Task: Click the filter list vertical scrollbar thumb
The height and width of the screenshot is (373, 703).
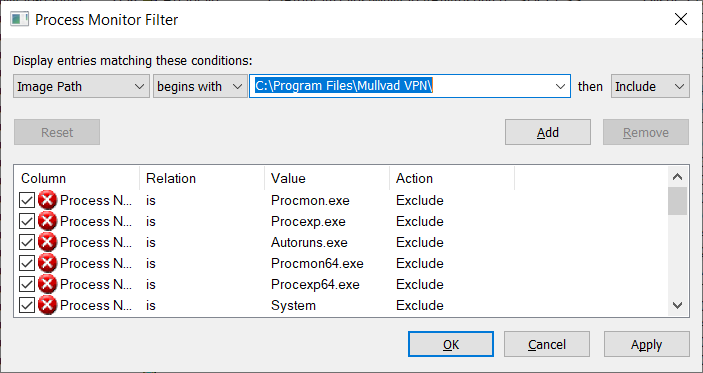Action: [677, 201]
